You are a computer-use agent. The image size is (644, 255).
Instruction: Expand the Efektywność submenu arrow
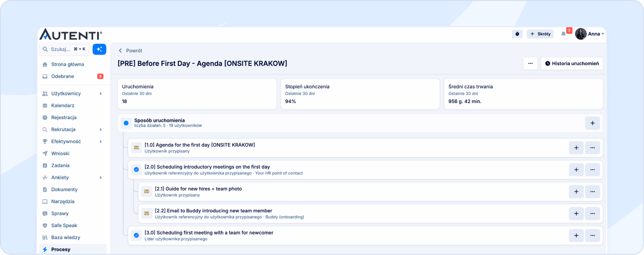pyautogui.click(x=101, y=141)
